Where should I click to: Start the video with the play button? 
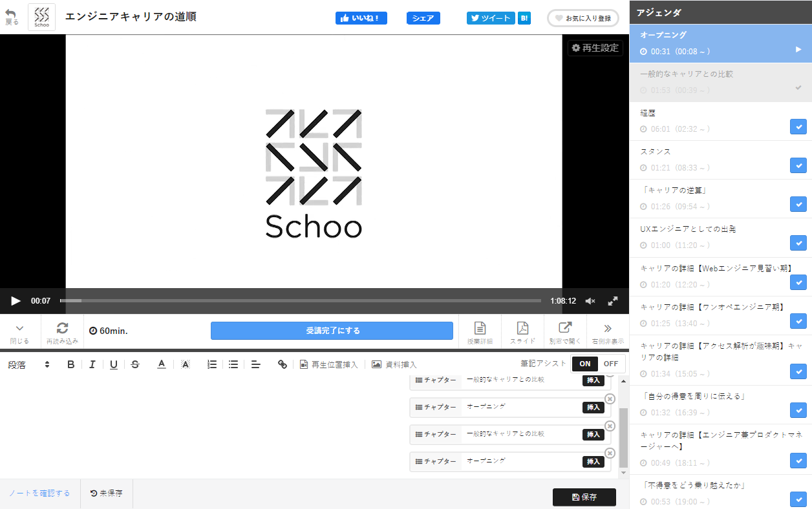click(16, 300)
